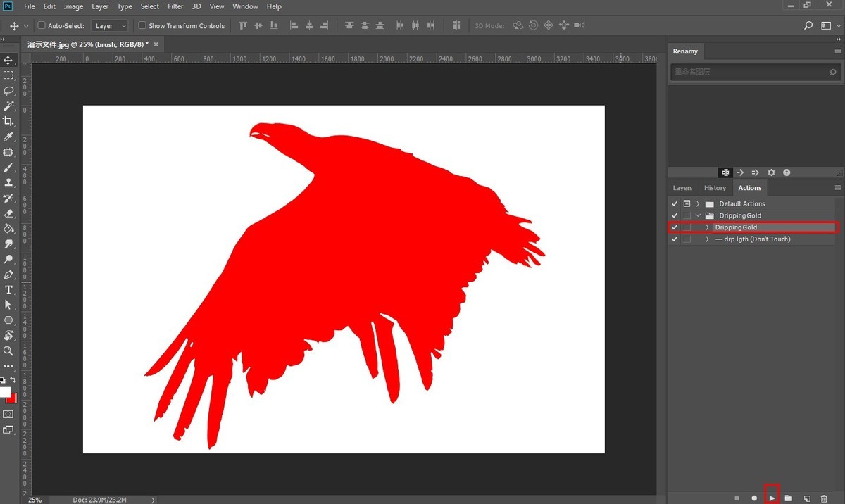
Task: Enable the Auto-Select checkbox
Action: coord(41,26)
